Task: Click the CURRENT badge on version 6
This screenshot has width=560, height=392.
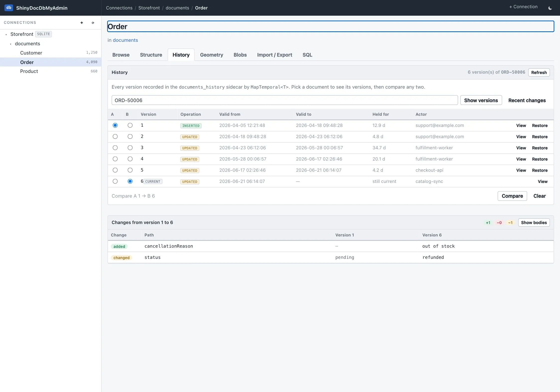Action: (x=153, y=181)
